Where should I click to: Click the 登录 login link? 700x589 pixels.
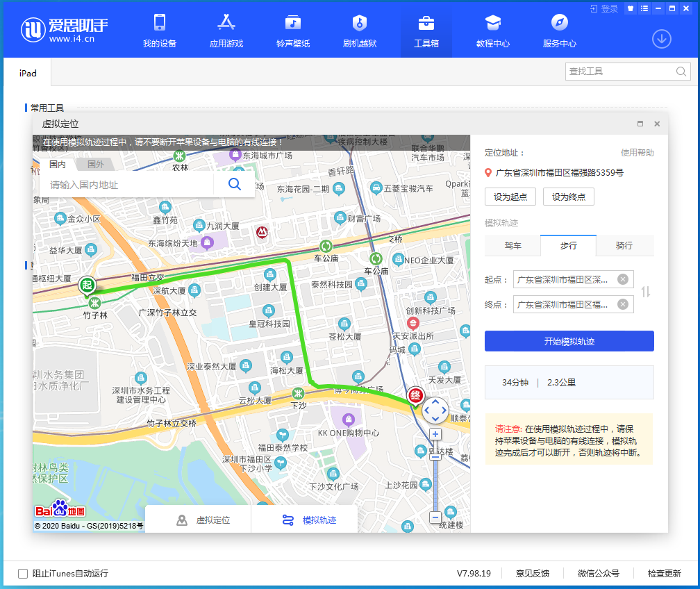click(x=604, y=8)
